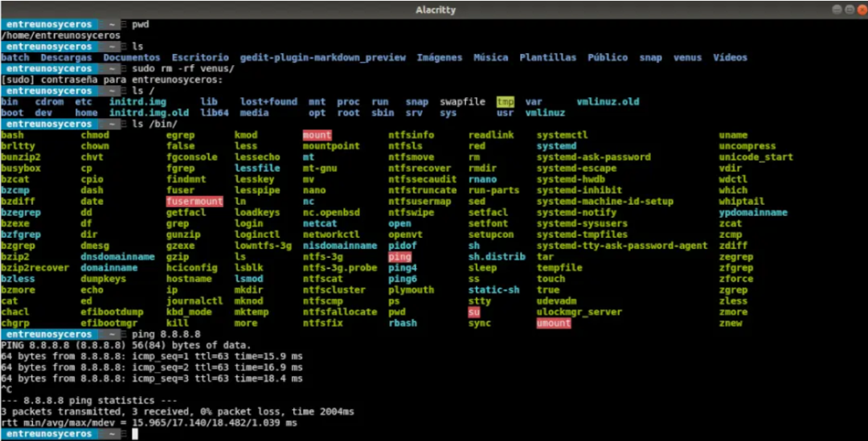Click the netcat entry

click(320, 223)
